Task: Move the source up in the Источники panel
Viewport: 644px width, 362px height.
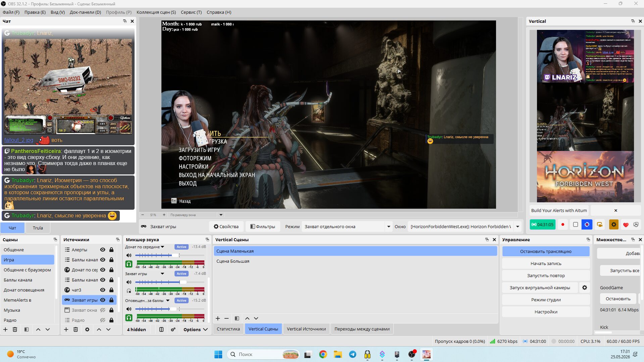Action: click(99, 329)
